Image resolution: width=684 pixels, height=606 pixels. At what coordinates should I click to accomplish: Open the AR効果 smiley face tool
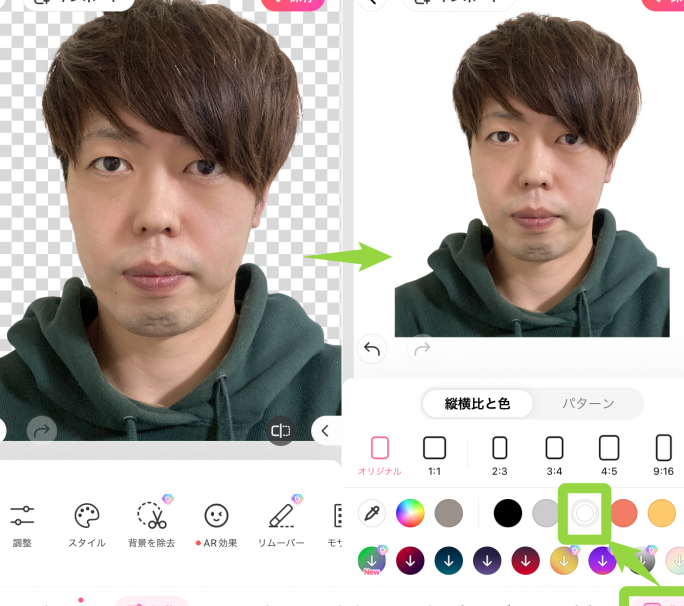coord(216,525)
